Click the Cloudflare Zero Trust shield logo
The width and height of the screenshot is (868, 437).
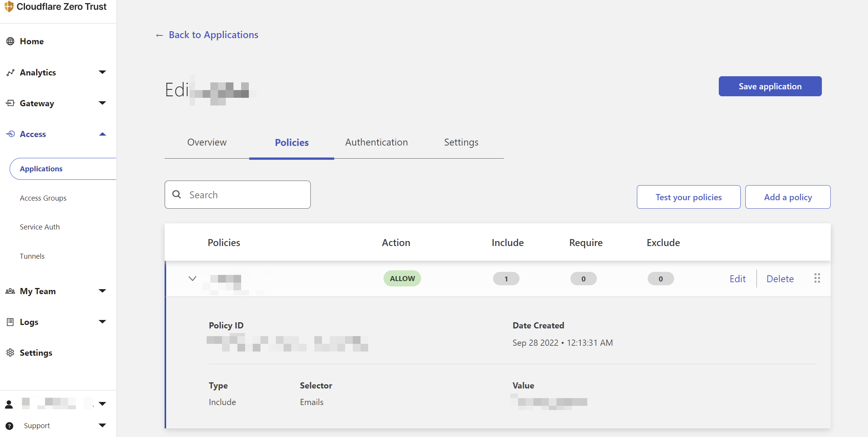point(9,7)
